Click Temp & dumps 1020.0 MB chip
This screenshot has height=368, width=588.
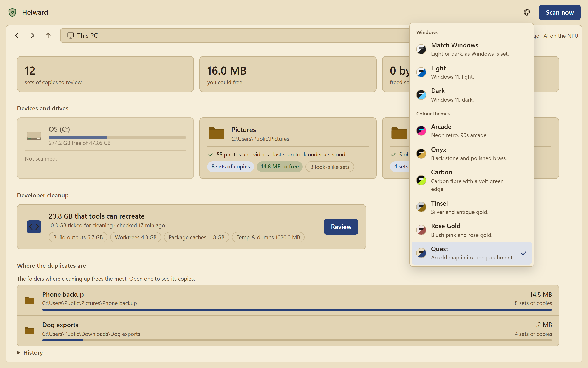pyautogui.click(x=268, y=237)
